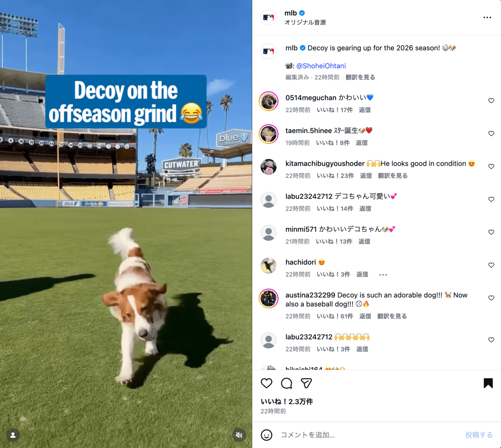The image size is (501, 448).
Task: Toggle the saved bookmark icon
Action: pyautogui.click(x=488, y=383)
